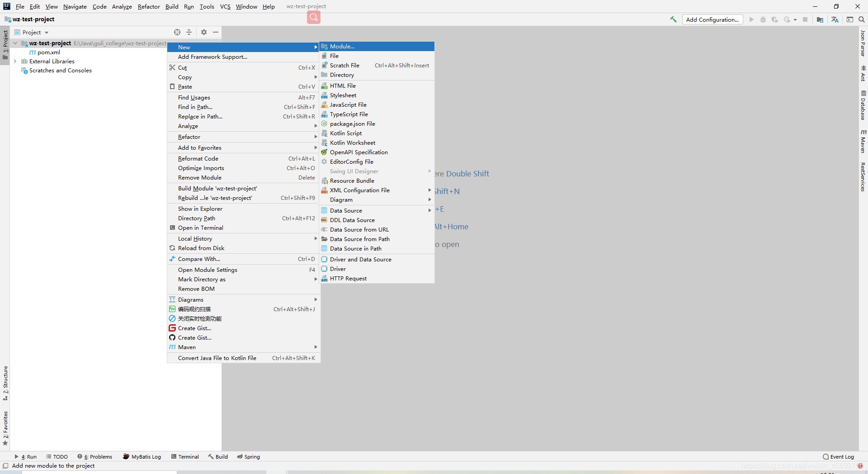Select Directory in New submenu
This screenshot has height=474, width=868.
point(377,75)
